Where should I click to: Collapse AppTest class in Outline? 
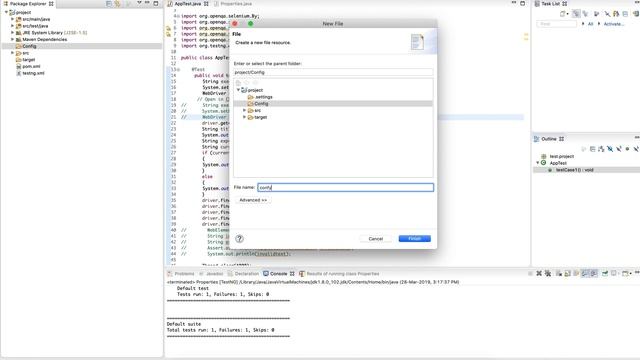538,163
